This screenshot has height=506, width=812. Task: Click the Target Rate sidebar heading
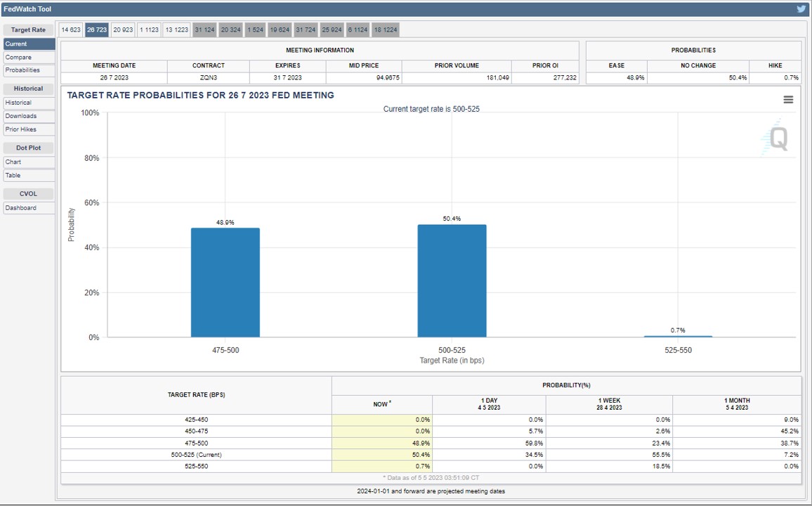point(29,30)
